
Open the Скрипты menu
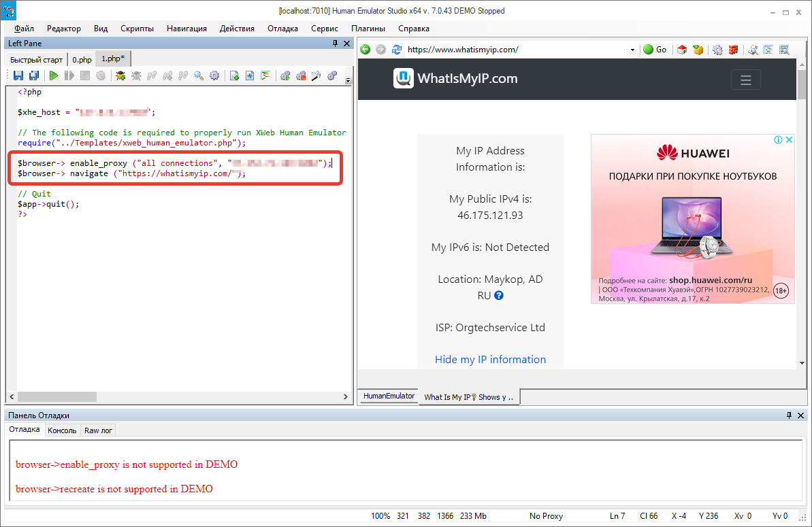click(137, 29)
